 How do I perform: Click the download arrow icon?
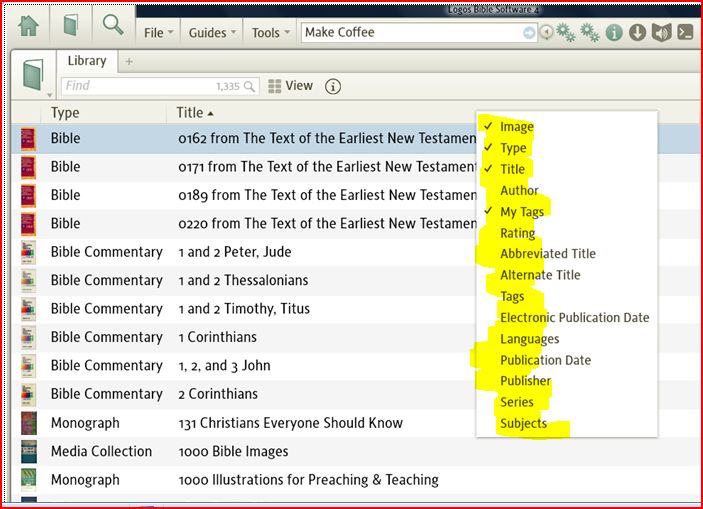pos(637,32)
